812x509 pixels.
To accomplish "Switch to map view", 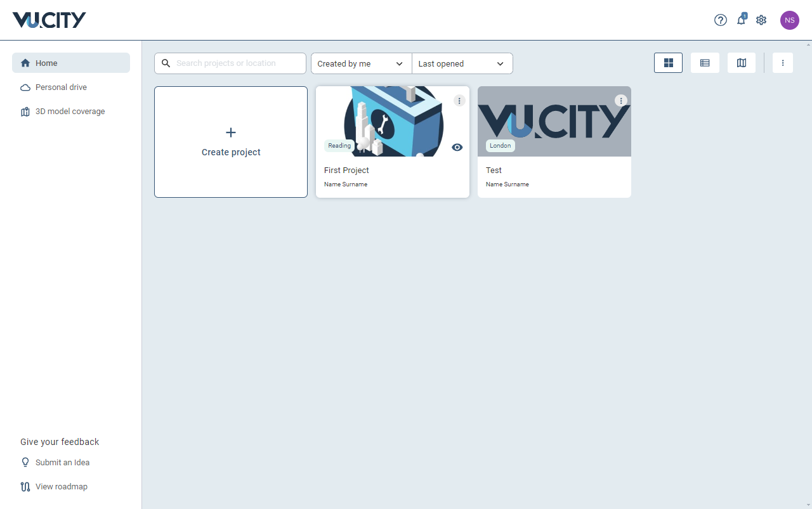I will (x=742, y=63).
